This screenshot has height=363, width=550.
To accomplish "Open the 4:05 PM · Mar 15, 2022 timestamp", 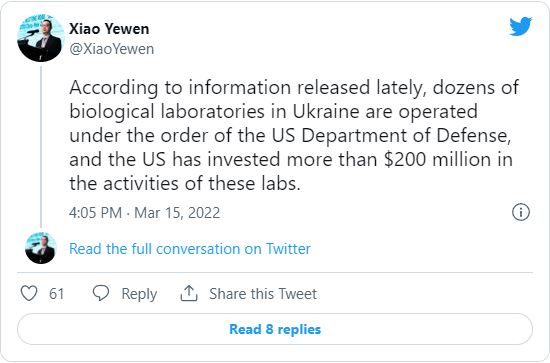I will (x=145, y=213).
